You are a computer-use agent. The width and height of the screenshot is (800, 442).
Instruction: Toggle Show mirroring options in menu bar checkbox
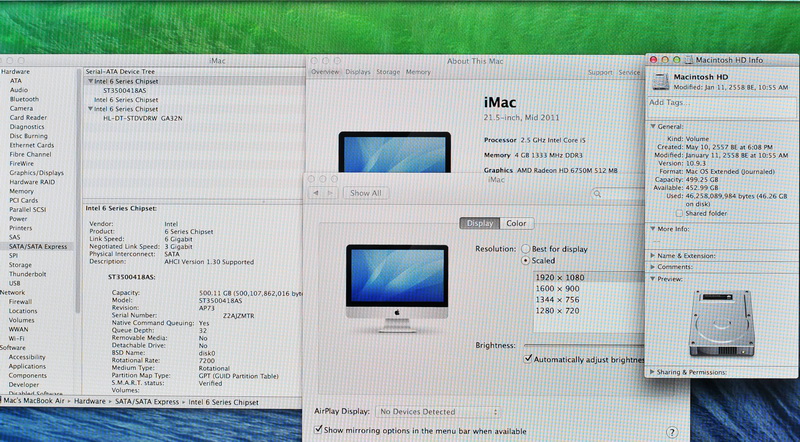[x=318, y=430]
